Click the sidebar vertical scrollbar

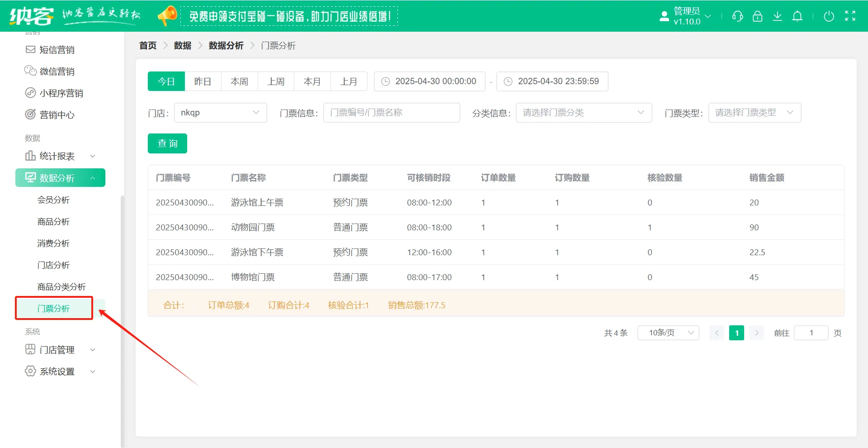[122, 321]
